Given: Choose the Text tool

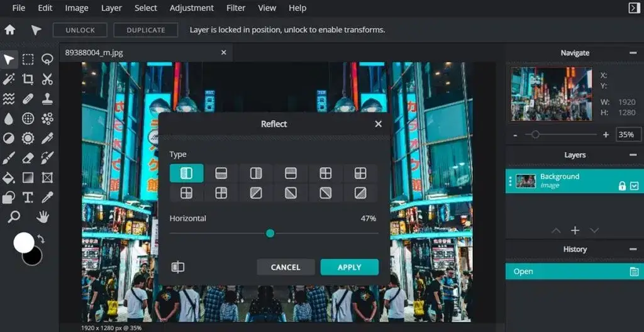Looking at the screenshot, I should coord(28,197).
